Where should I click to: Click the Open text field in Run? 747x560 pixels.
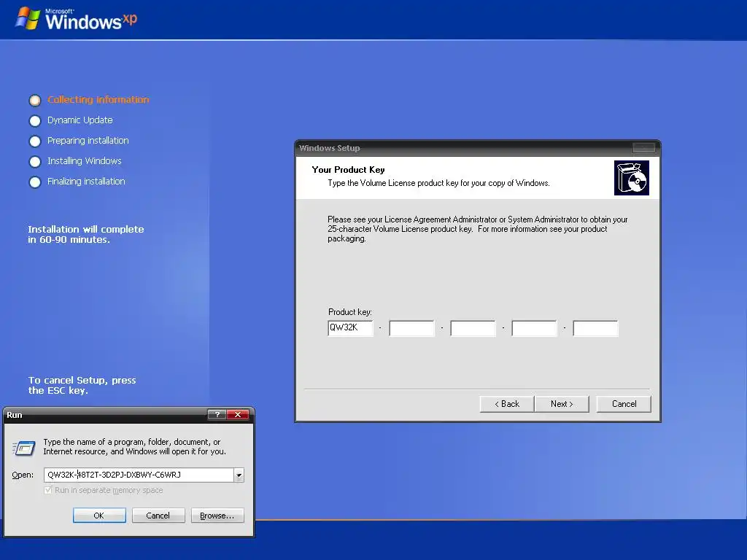point(139,475)
